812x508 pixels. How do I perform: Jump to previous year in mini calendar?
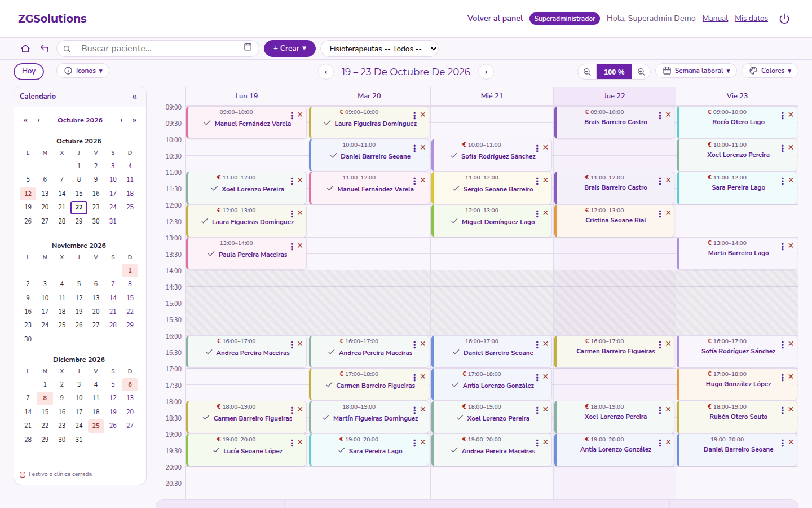point(25,120)
